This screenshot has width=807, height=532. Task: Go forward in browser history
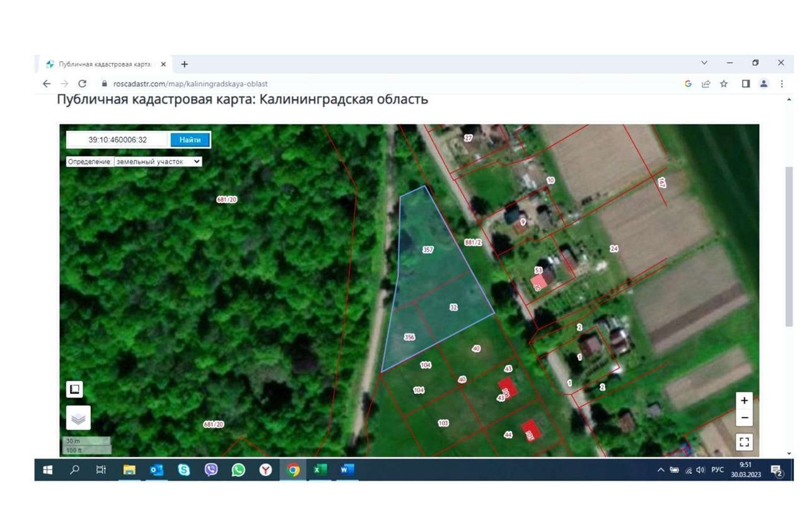64,84
